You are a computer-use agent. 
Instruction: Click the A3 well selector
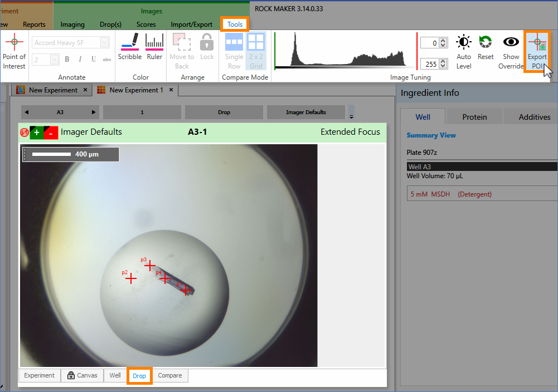(x=60, y=112)
